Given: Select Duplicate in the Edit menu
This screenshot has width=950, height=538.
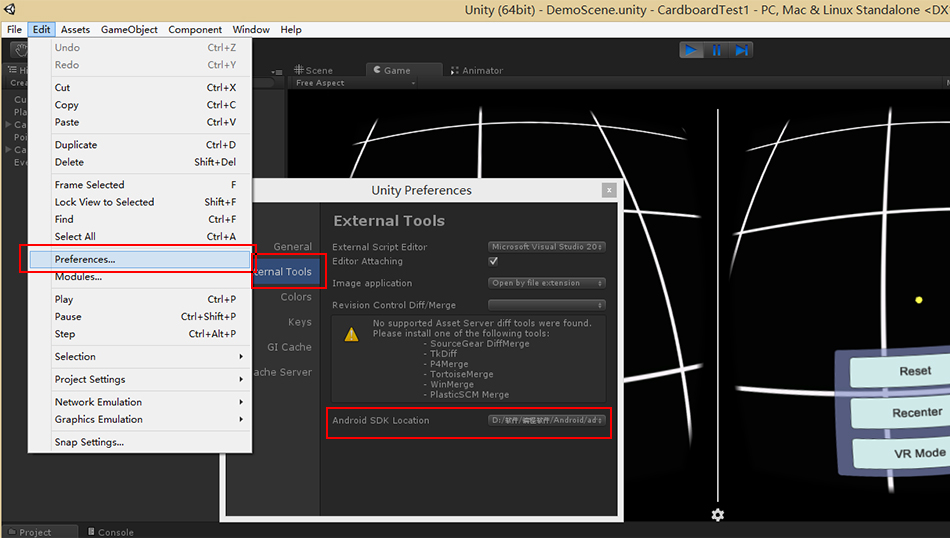Looking at the screenshot, I should coord(140,145).
